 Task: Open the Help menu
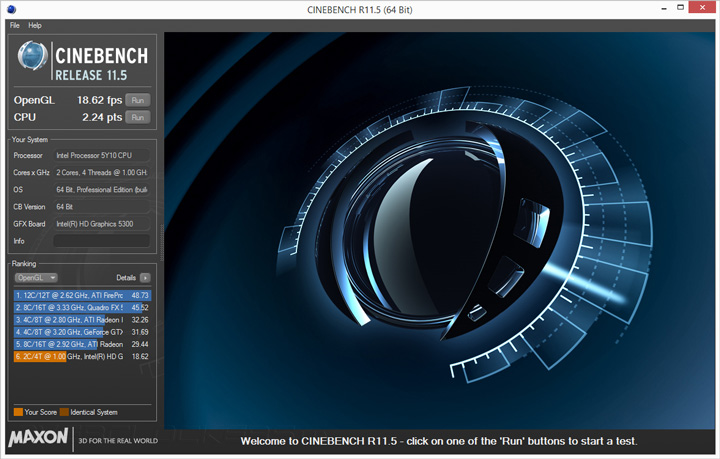point(35,25)
